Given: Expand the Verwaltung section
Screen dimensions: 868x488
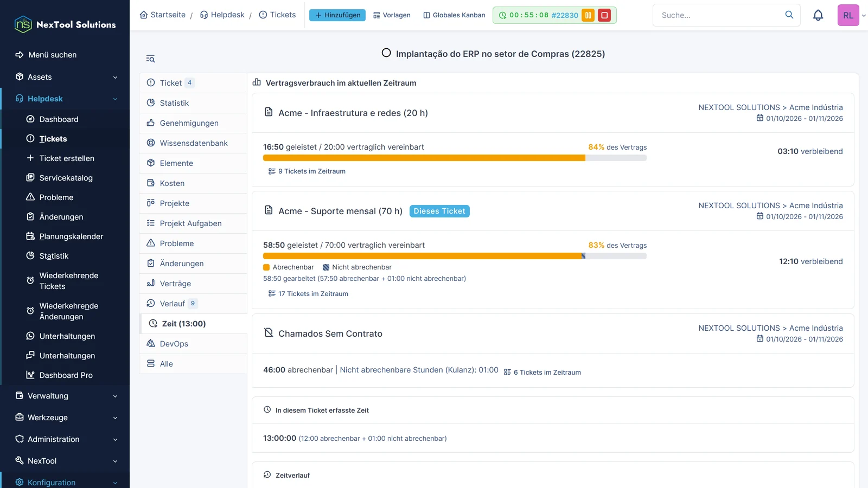Looking at the screenshot, I should pyautogui.click(x=65, y=396).
